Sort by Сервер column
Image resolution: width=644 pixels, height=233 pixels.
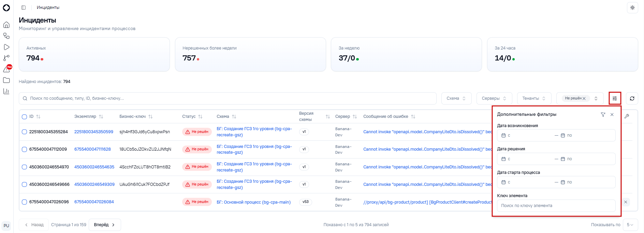click(355, 116)
